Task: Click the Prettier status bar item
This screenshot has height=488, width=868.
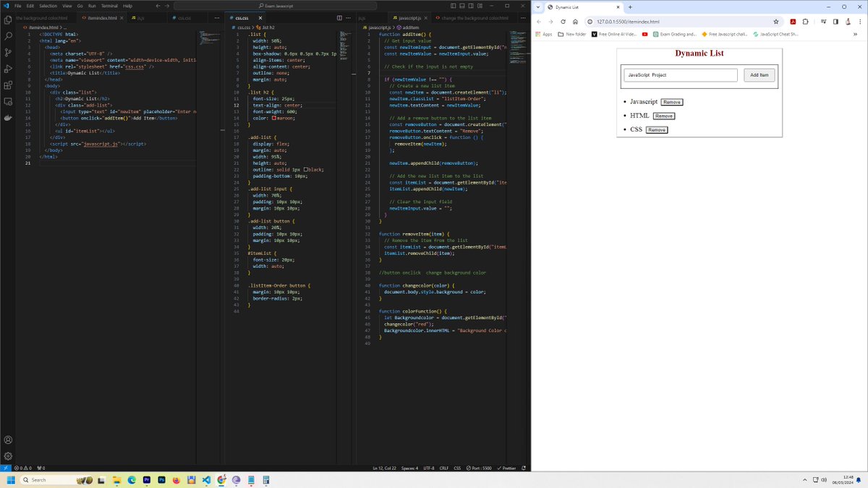Action: [506, 468]
